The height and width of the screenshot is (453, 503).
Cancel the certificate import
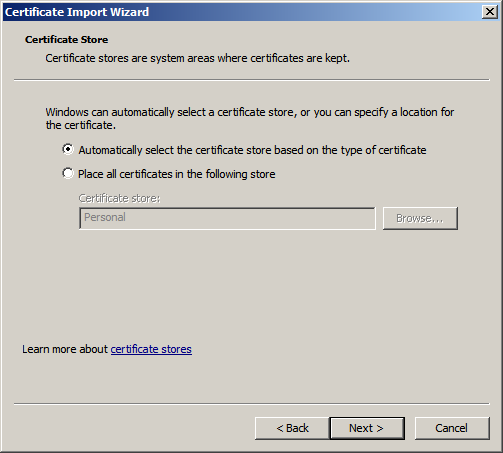point(452,428)
